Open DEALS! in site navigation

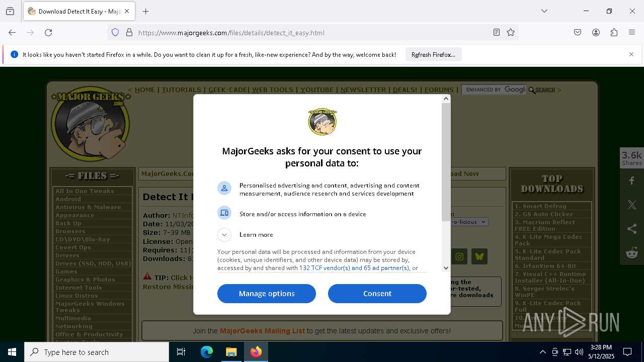[405, 90]
